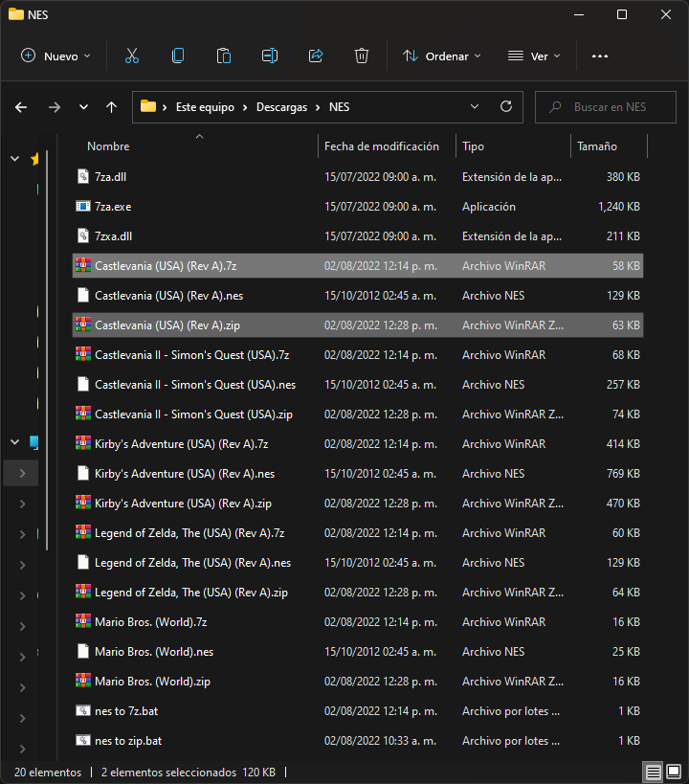Image resolution: width=689 pixels, height=784 pixels.
Task: Click the icon of nes to zip.bat
Action: tap(83, 741)
